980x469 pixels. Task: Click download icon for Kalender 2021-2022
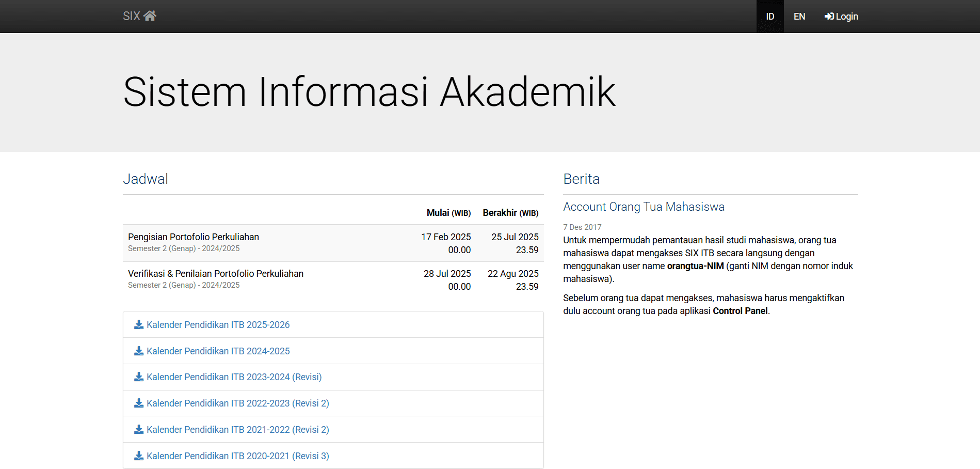[139, 430]
